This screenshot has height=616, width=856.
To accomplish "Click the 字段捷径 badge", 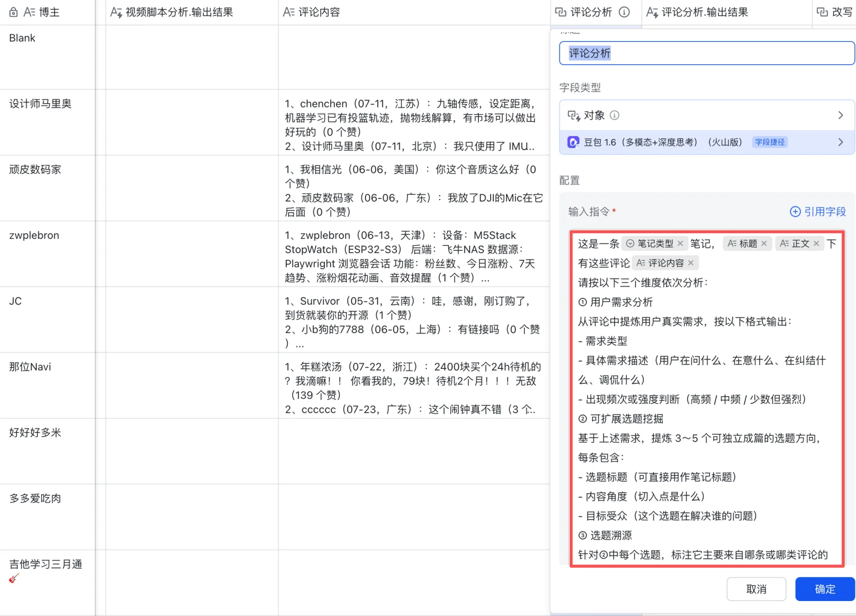I will tap(770, 142).
